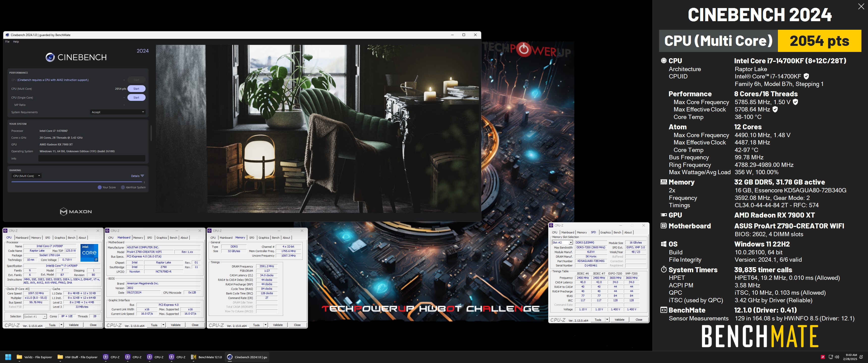Screen dimensions: 868x363
Task: Click the rendered scene preview image
Action: [x=318, y=129]
